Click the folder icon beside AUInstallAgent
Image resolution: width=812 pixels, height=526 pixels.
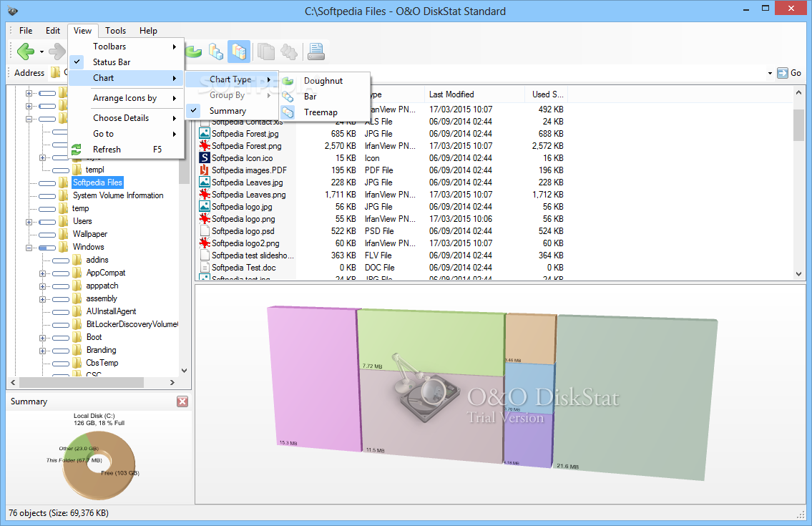(x=77, y=311)
